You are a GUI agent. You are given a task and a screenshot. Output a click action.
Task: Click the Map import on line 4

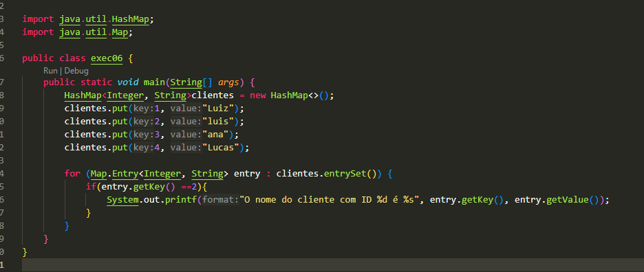pos(120,32)
